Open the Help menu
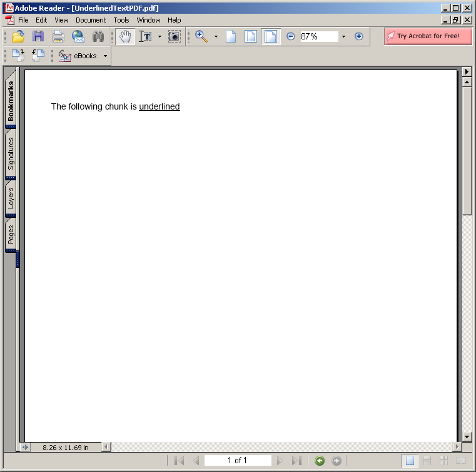This screenshot has height=472, width=476. (175, 21)
